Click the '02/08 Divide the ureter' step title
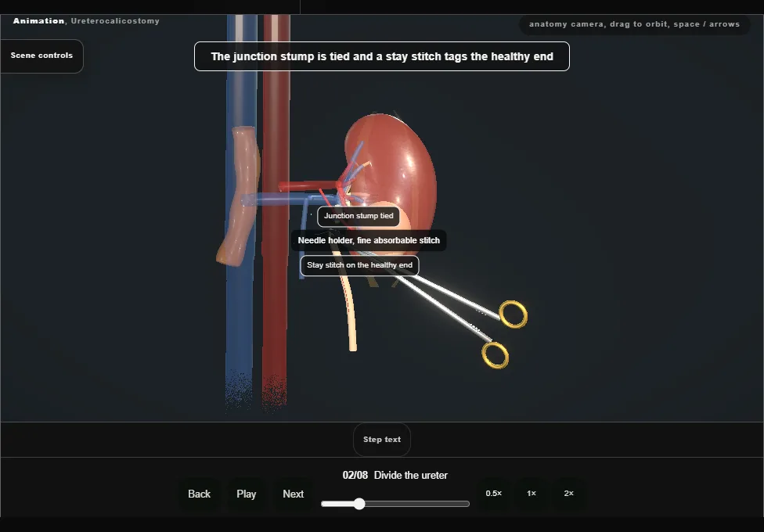 point(395,476)
